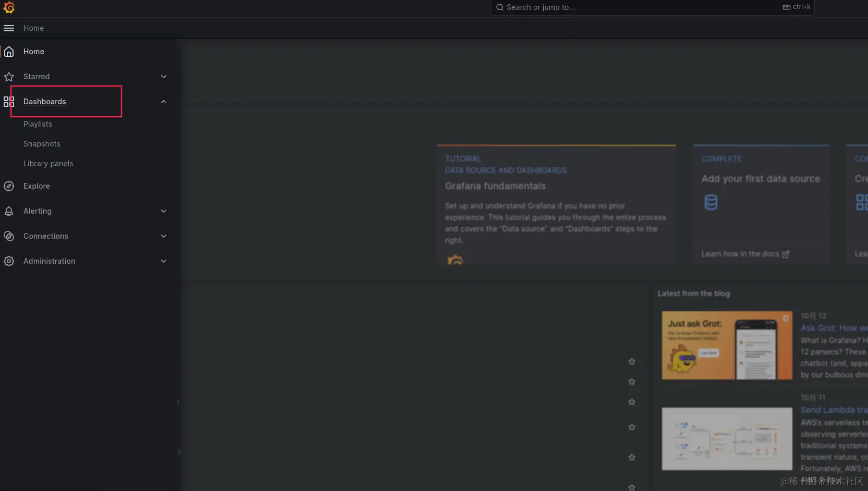Click the Connections icon
The width and height of the screenshot is (868, 491).
pos(9,236)
